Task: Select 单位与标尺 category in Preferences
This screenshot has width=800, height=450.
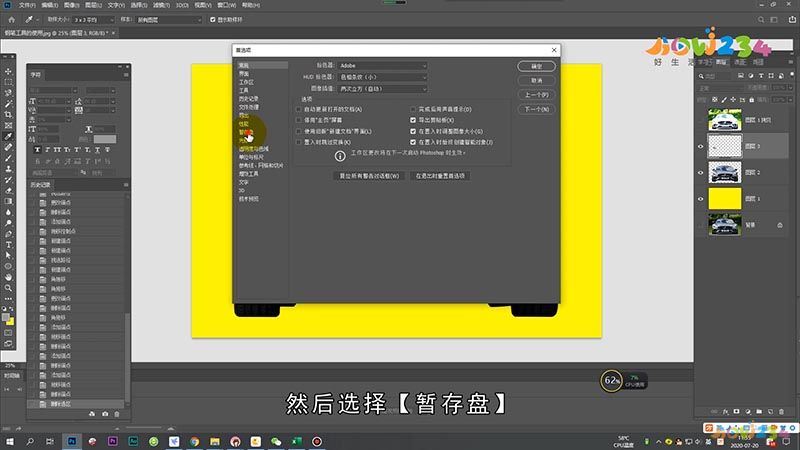Action: click(251, 157)
